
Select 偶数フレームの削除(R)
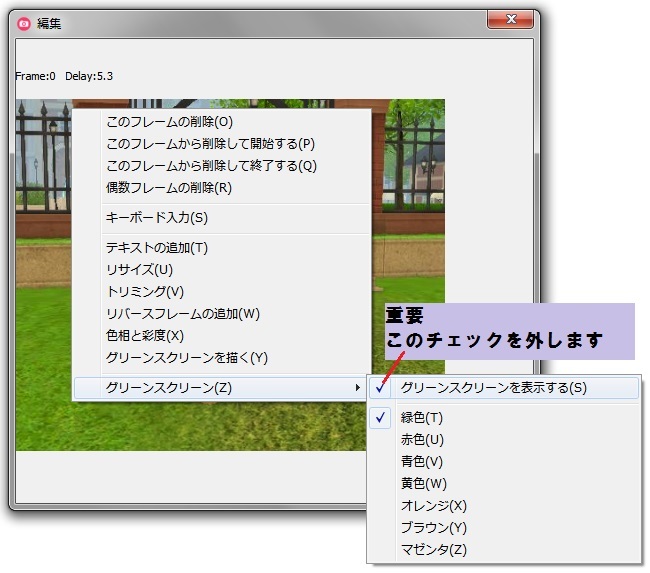click(222, 188)
